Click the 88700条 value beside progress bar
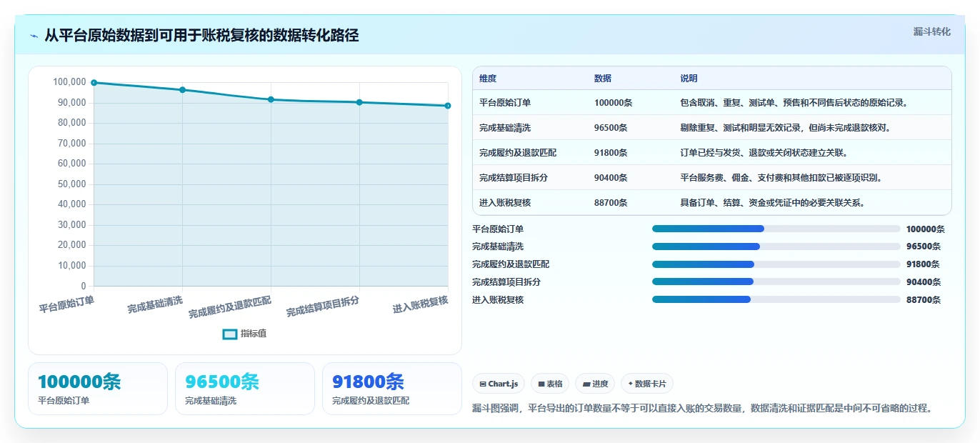This screenshot has height=443, width=980. click(x=924, y=300)
